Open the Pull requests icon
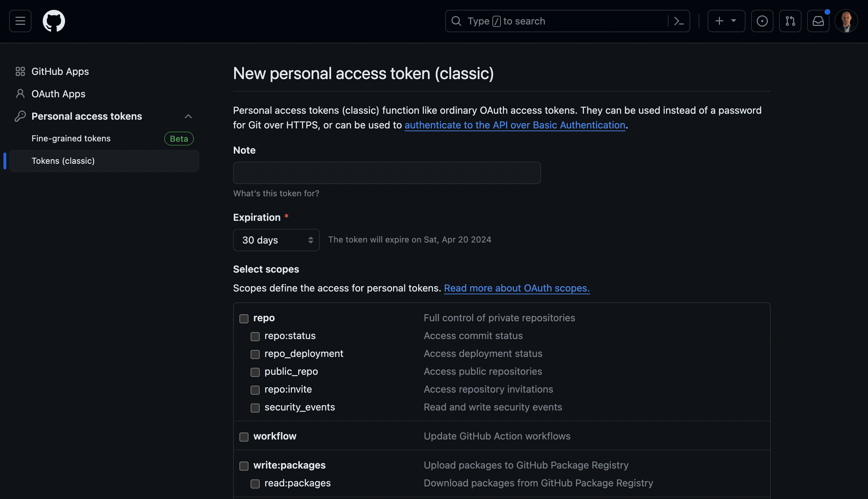The height and width of the screenshot is (499, 868). point(790,21)
